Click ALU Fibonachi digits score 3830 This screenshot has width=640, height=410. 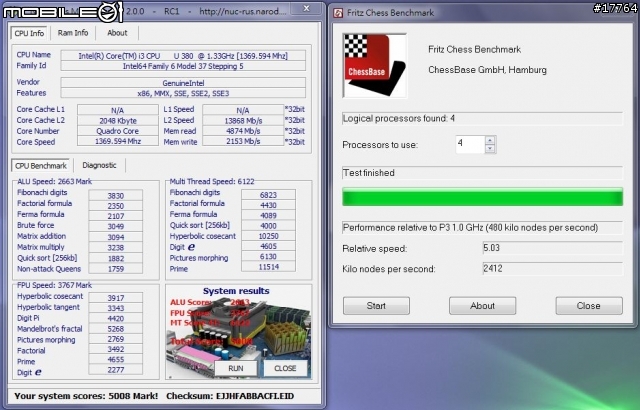point(116,195)
